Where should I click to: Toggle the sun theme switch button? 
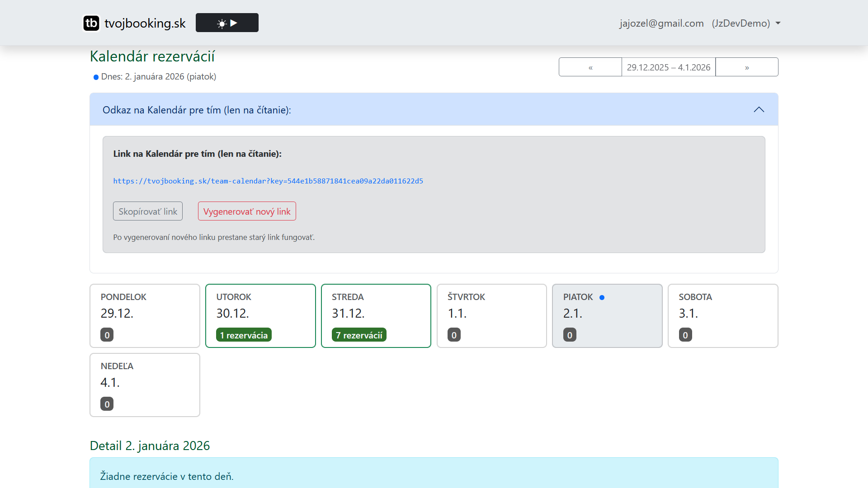click(227, 23)
